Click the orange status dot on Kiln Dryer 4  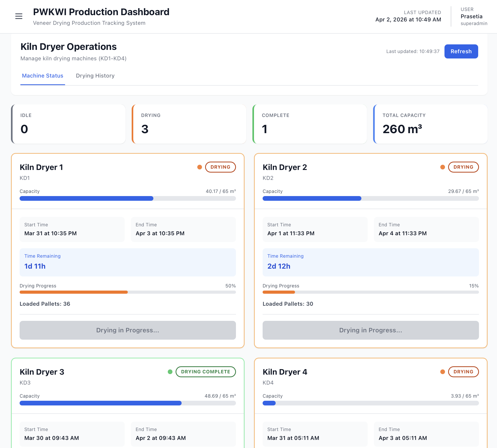point(443,372)
